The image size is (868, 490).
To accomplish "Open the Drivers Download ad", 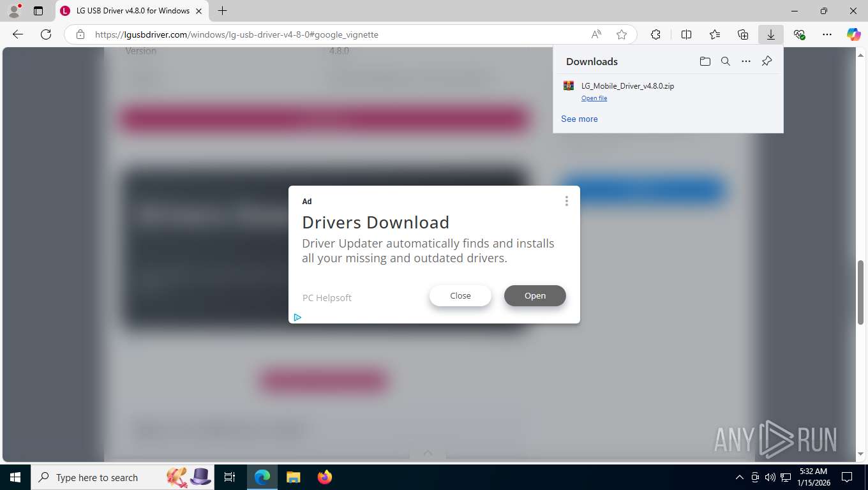I will click(535, 295).
